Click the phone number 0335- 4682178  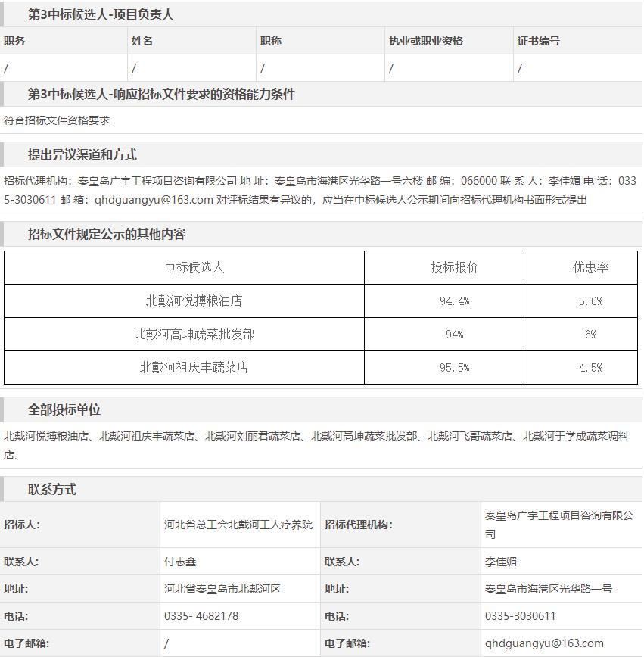pos(201,616)
